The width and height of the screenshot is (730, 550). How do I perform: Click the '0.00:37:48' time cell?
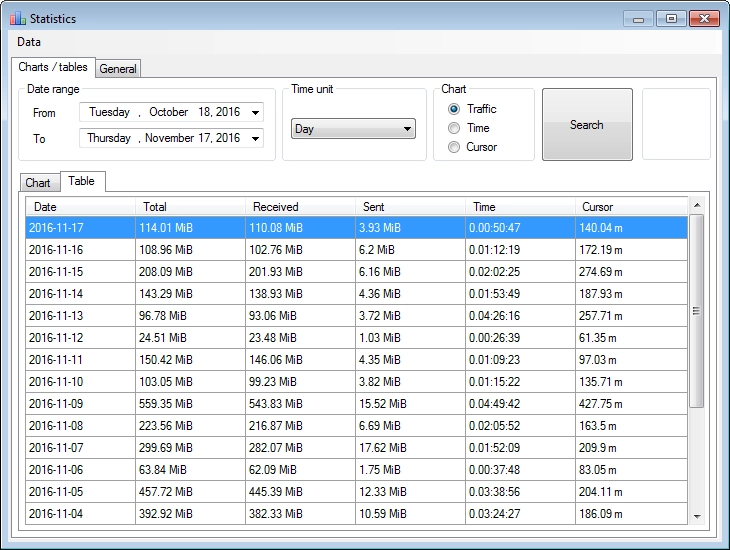click(520, 470)
